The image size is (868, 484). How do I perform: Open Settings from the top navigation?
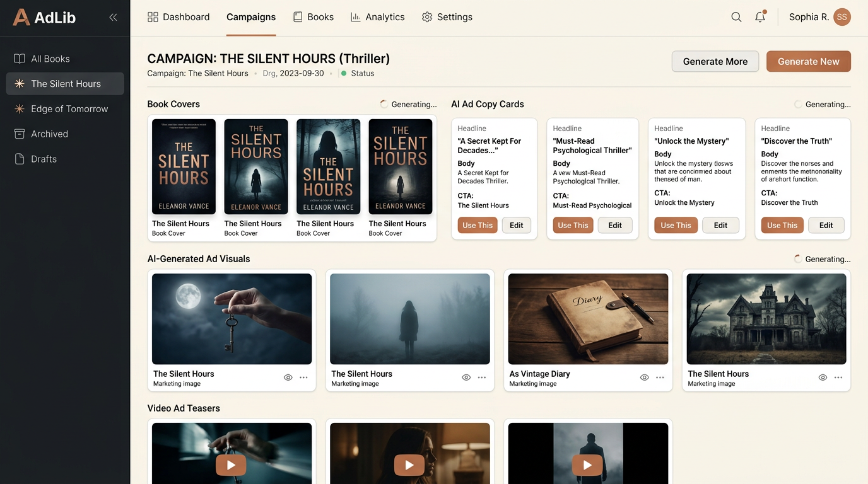(447, 17)
